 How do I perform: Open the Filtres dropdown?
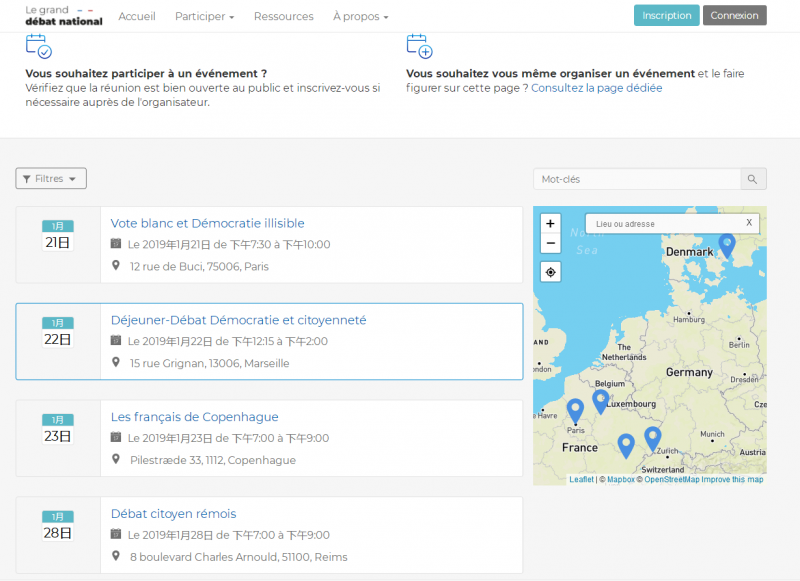pyautogui.click(x=51, y=179)
